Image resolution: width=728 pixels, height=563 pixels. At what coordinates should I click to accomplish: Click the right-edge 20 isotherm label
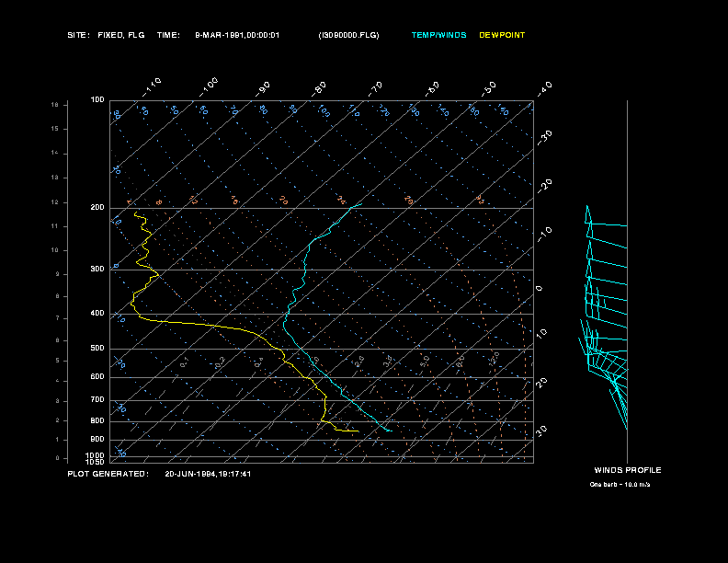pos(541,383)
